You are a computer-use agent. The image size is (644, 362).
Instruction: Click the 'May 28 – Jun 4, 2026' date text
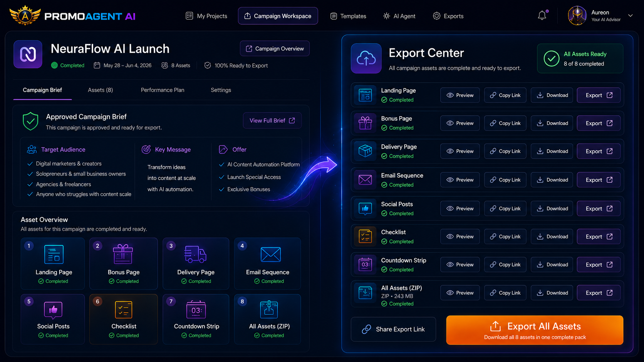click(127, 65)
